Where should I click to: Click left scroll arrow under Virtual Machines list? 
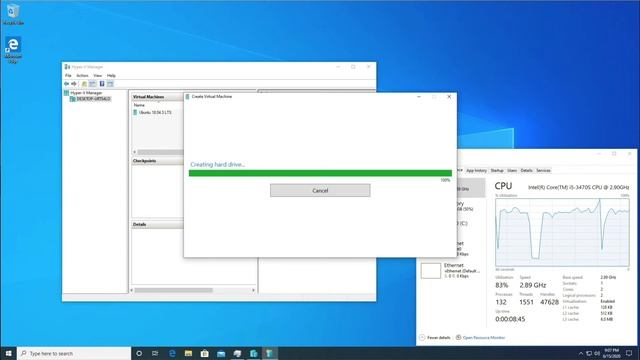(134, 152)
